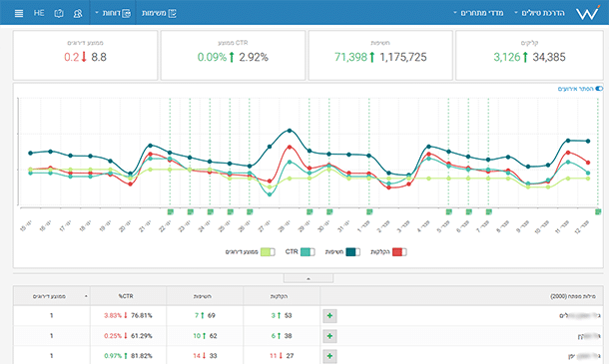The height and width of the screenshot is (364, 609).
Task: Add the first keyword row with its plus icon
Action: coord(329,316)
